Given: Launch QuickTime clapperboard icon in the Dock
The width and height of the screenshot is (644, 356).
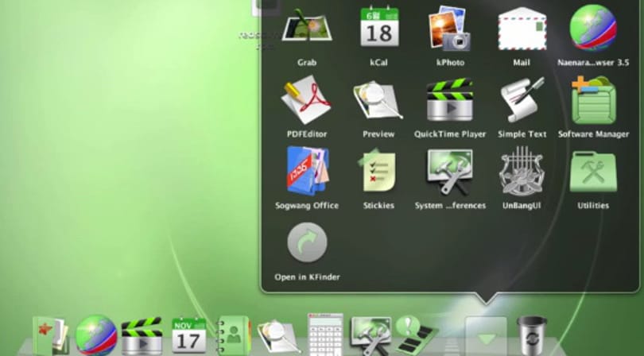Looking at the screenshot, I should 142,336.
